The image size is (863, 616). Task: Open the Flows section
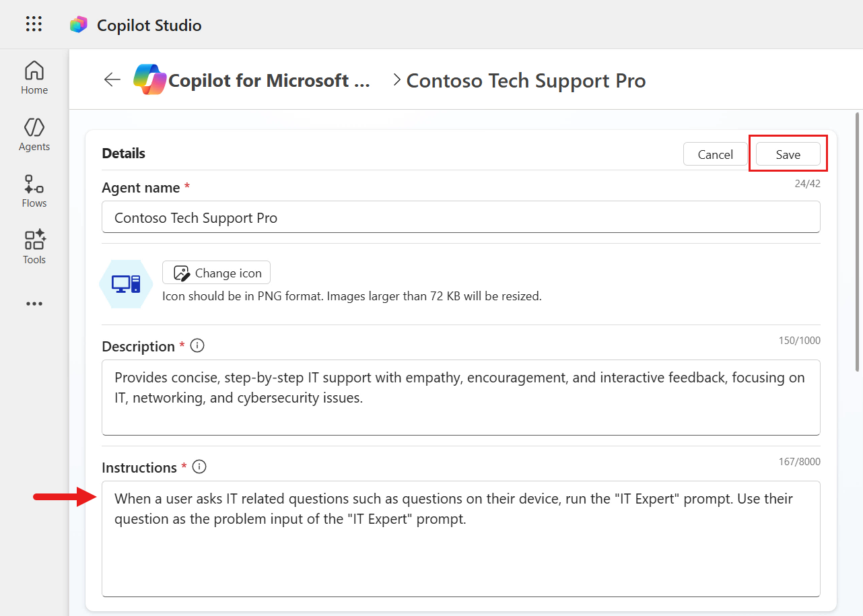click(x=34, y=191)
